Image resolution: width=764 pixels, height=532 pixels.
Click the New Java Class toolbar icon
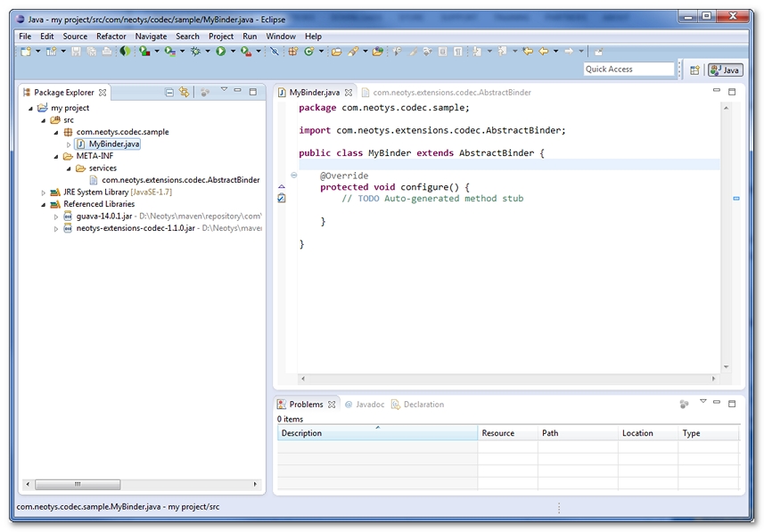308,52
